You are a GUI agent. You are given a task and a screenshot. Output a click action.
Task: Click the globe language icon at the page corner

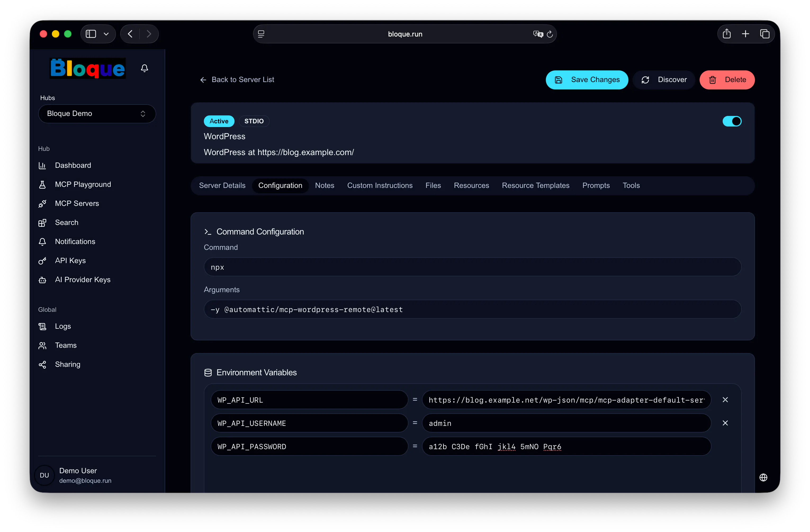click(763, 477)
